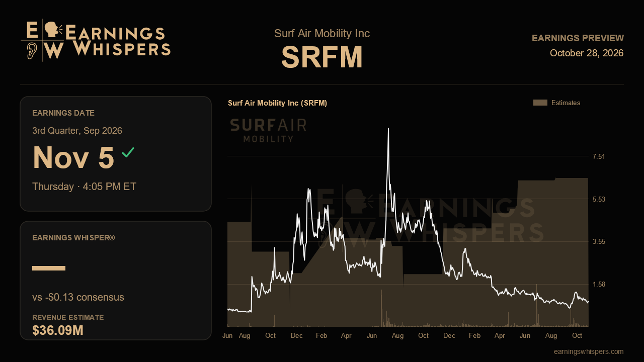Select the Thursday 4:05 PM ET time

point(84,187)
